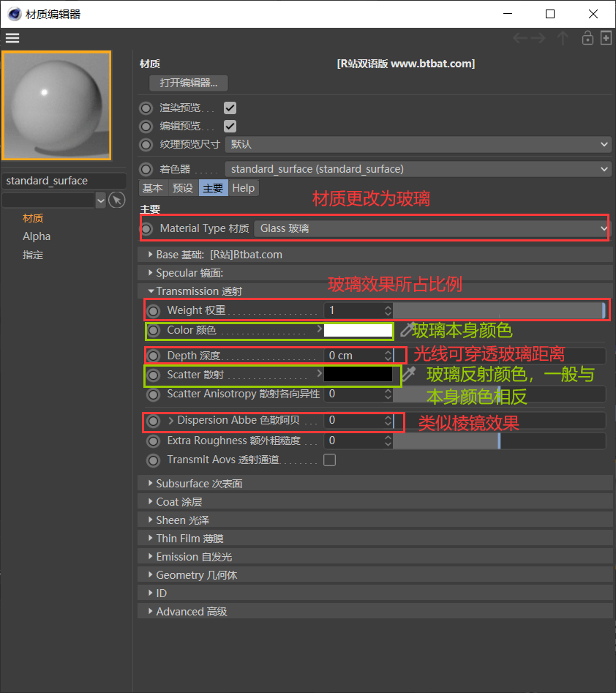Expand the Dispersion Abbe chevron

point(170,420)
